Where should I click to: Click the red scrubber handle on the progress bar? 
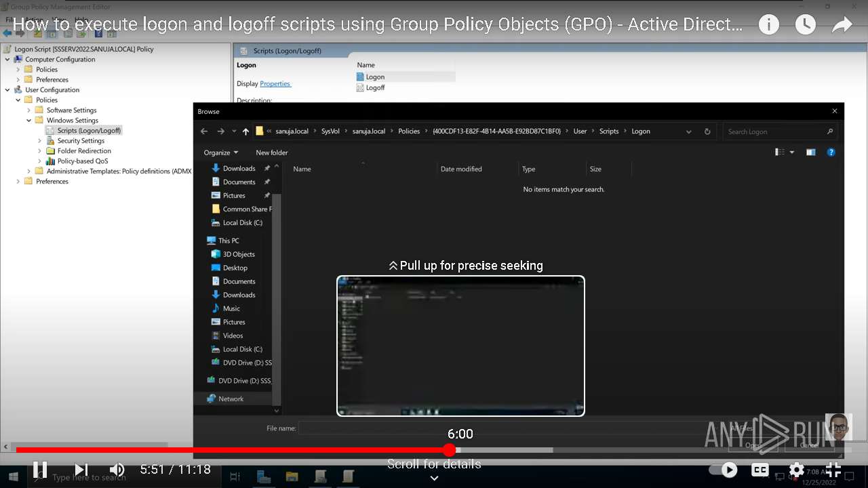(x=449, y=450)
